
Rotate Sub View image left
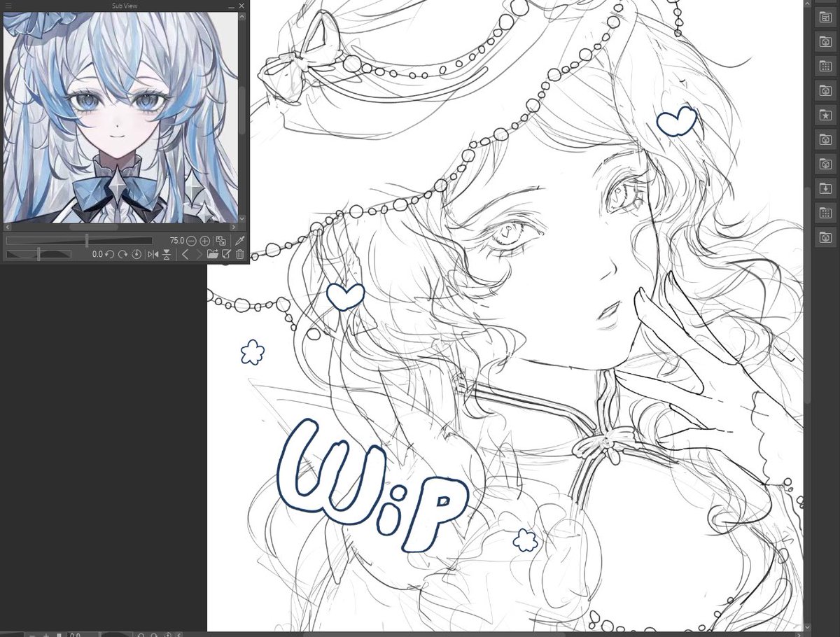tap(110, 254)
